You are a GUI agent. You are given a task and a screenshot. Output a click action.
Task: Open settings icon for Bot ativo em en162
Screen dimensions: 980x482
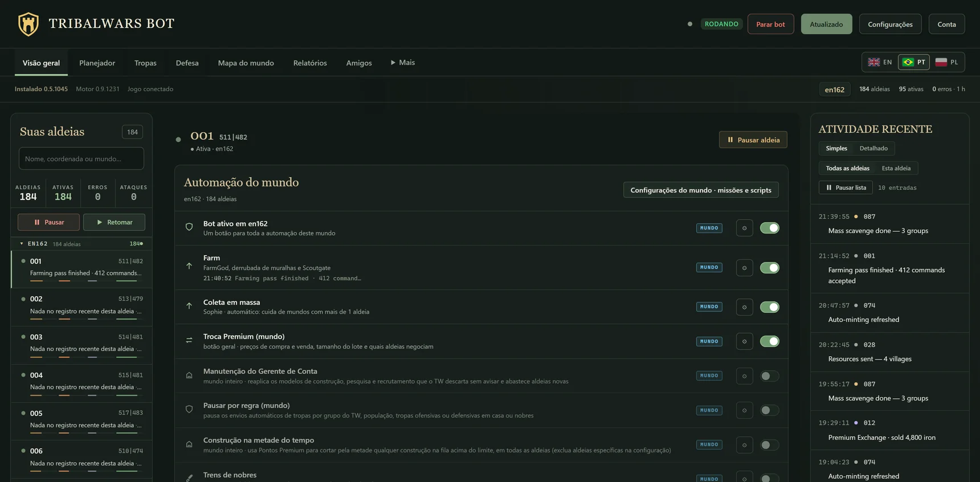744,228
